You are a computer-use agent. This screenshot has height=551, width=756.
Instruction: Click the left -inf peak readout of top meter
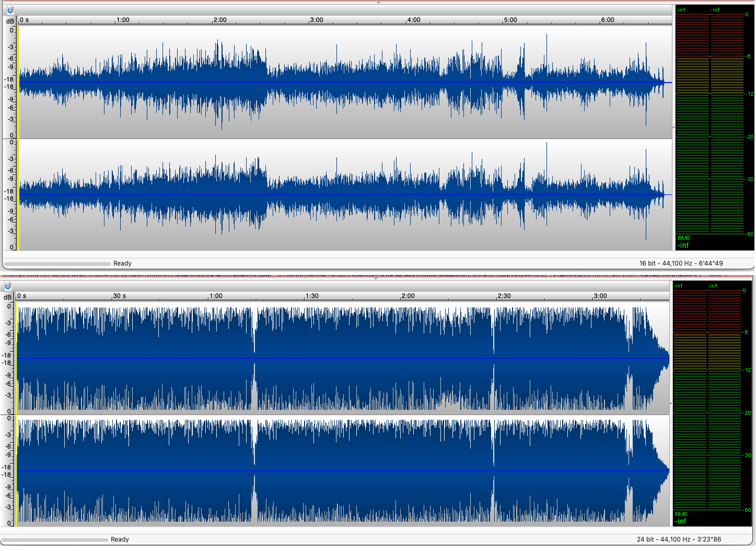pos(681,10)
